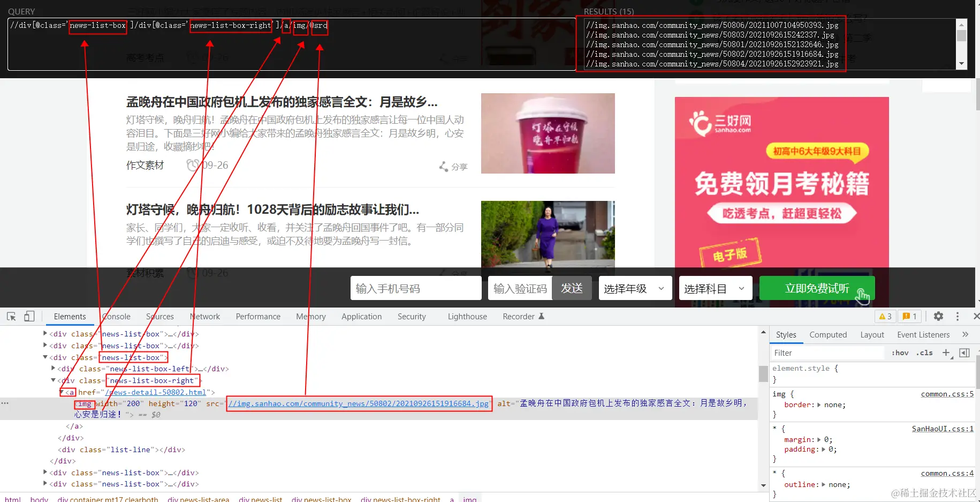Collapse the news-list-box-right div node

coord(54,380)
